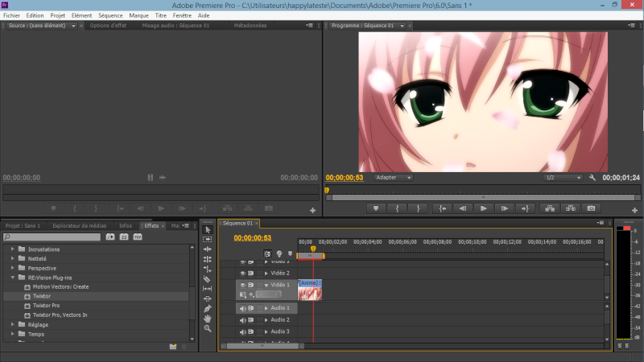
Task: Select the Hand tool
Action: [208, 319]
